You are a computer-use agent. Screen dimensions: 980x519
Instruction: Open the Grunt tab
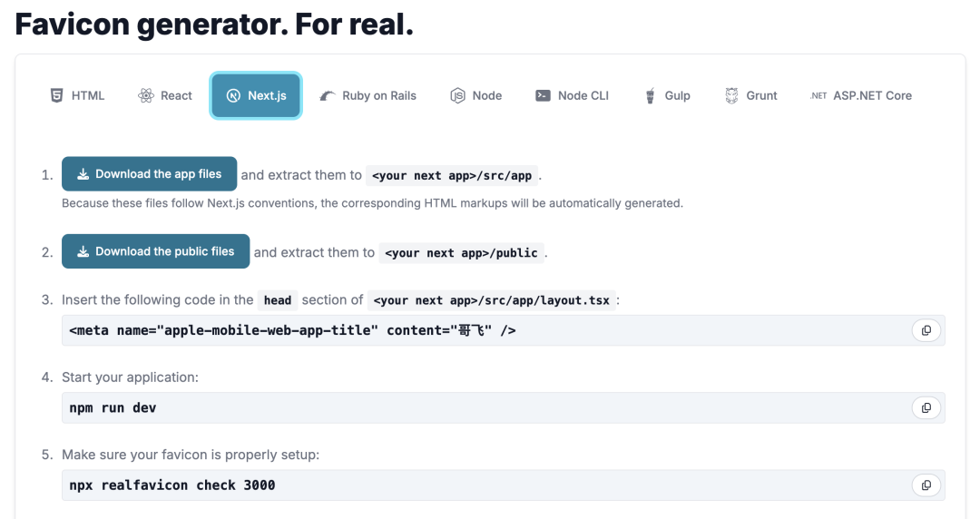(x=751, y=95)
